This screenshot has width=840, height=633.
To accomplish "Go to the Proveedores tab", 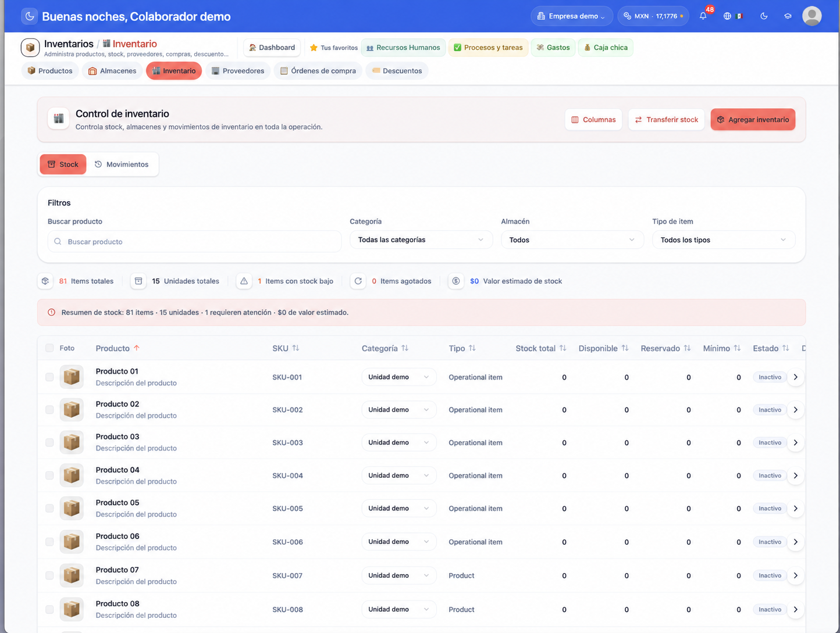I will pos(238,71).
